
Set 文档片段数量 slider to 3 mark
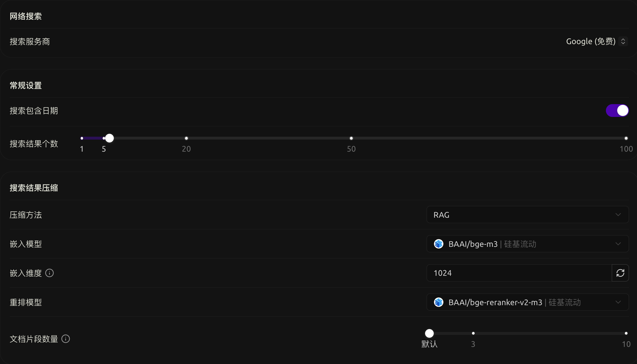[x=473, y=333]
